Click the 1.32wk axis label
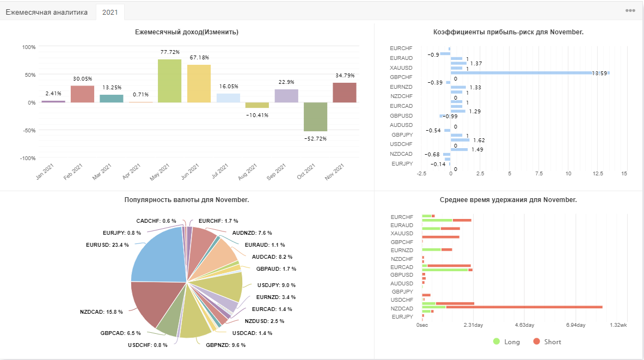644x360 pixels. (x=618, y=325)
